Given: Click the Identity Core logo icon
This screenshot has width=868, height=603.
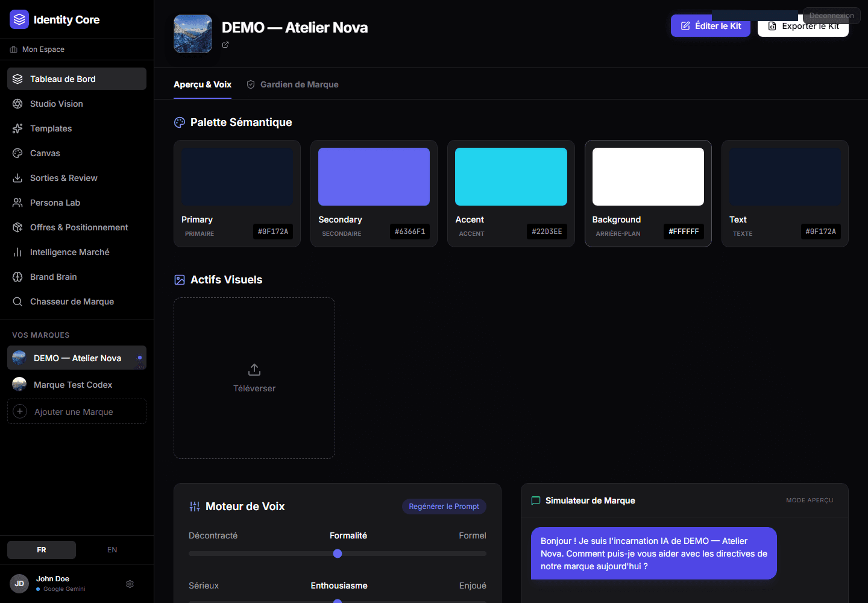Looking at the screenshot, I should tap(19, 19).
